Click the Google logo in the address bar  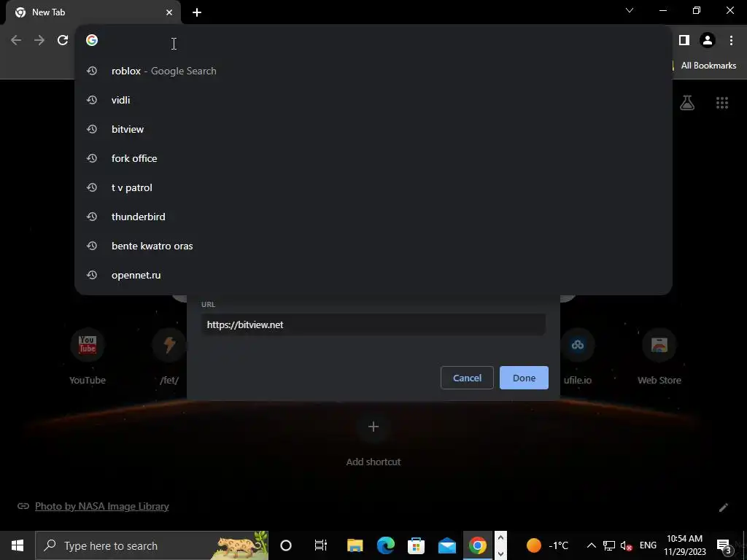[x=92, y=40]
